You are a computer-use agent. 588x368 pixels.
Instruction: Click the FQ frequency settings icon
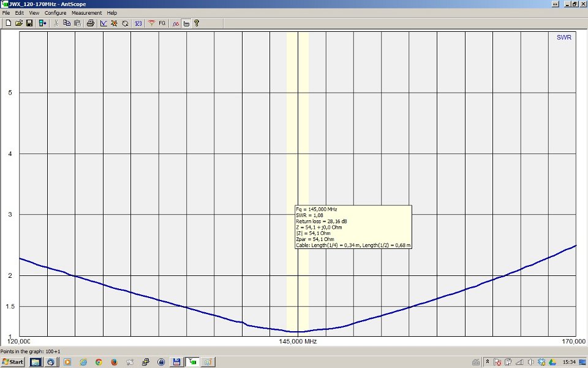coord(162,23)
